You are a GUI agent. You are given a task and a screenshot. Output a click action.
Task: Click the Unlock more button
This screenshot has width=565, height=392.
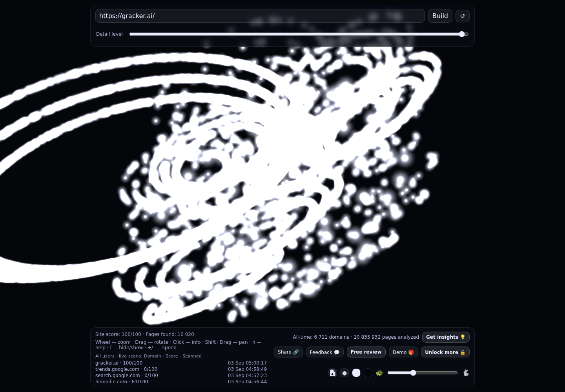(445, 352)
